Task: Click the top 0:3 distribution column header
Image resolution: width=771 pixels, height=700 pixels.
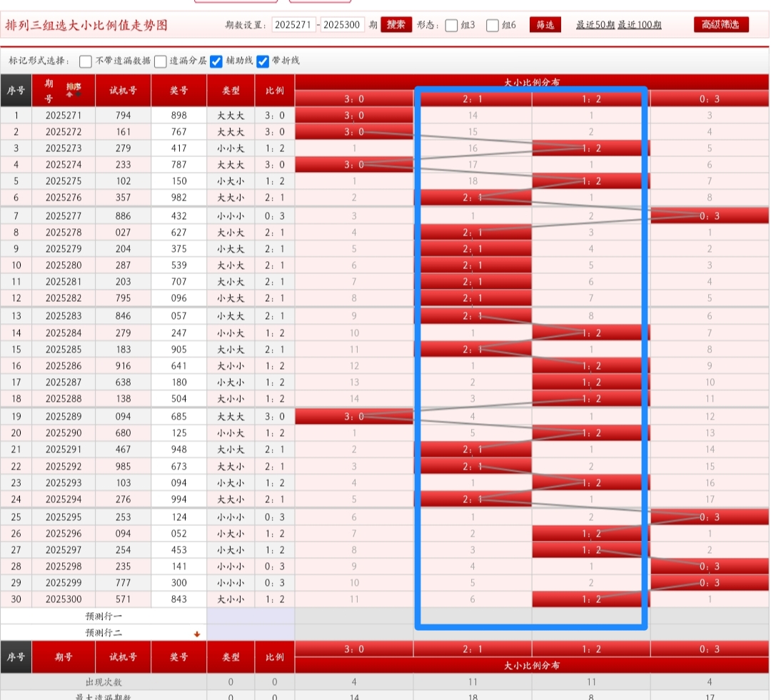Action: pyautogui.click(x=710, y=98)
